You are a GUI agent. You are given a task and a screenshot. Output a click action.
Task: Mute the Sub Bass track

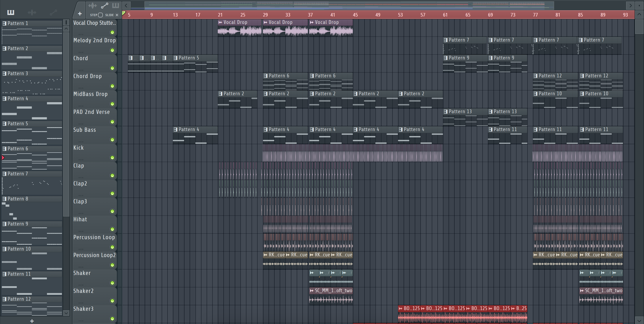(x=112, y=140)
